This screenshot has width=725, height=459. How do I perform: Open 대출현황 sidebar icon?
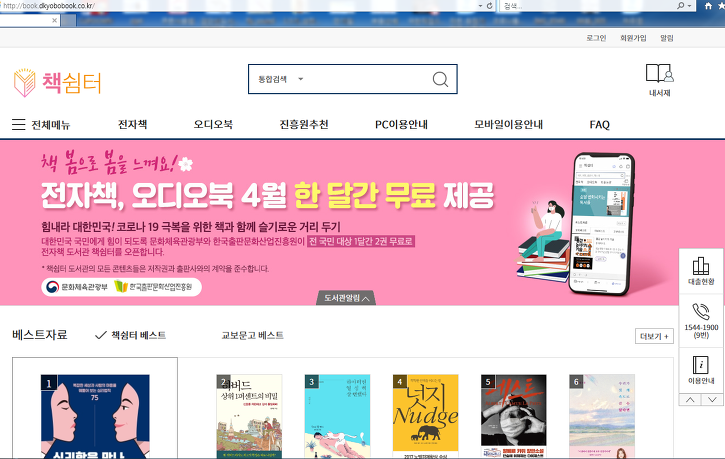point(701,271)
